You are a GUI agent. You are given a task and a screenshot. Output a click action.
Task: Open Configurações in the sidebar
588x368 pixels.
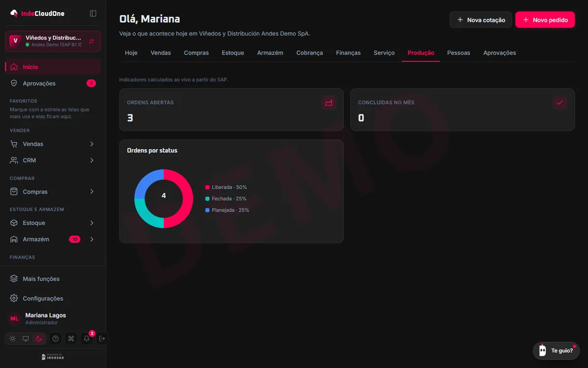pos(53,298)
